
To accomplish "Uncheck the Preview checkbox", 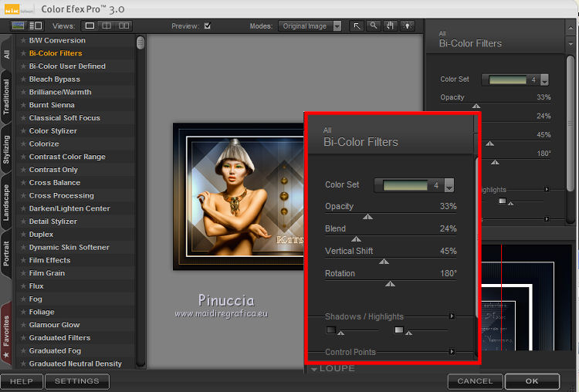I will pos(208,25).
